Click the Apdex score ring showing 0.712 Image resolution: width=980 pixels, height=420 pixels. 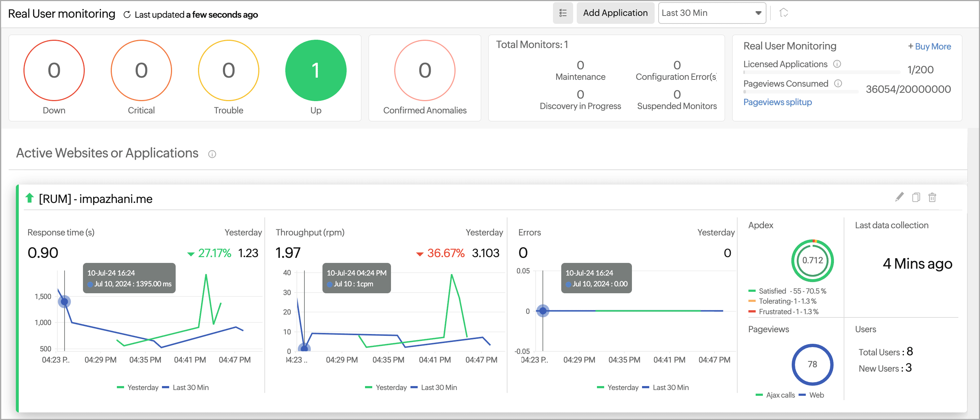coord(812,261)
